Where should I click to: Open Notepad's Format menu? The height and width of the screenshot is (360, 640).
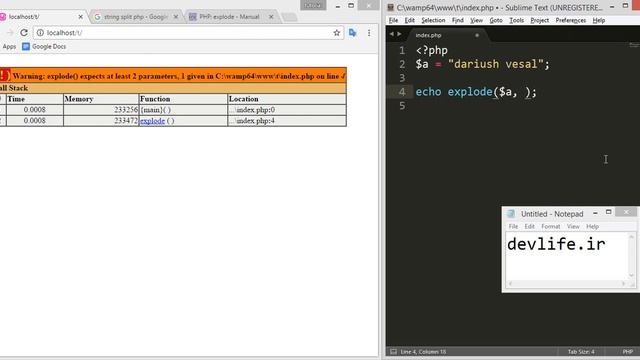551,226
